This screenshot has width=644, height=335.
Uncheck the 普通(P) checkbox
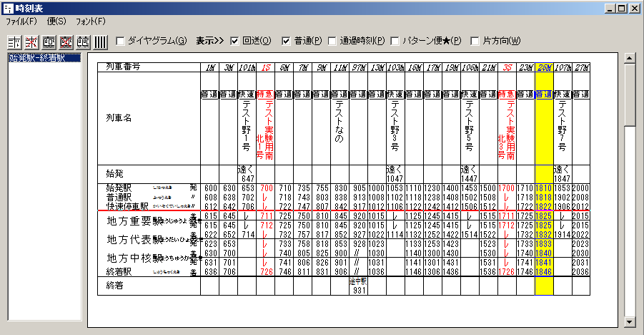(x=287, y=40)
